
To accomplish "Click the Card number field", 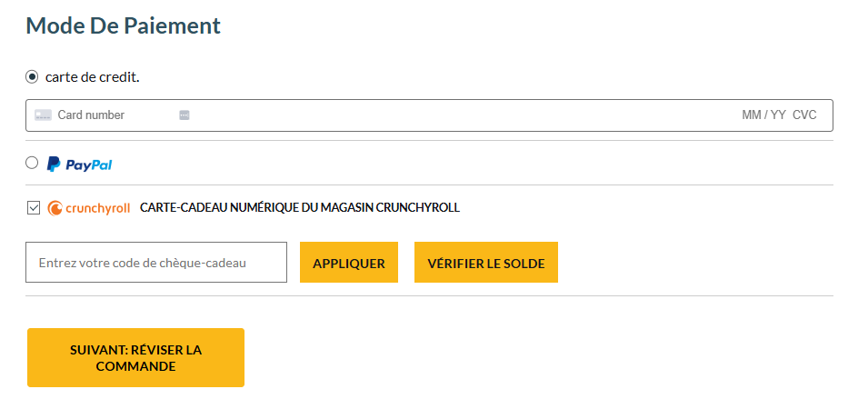I will coord(91,115).
